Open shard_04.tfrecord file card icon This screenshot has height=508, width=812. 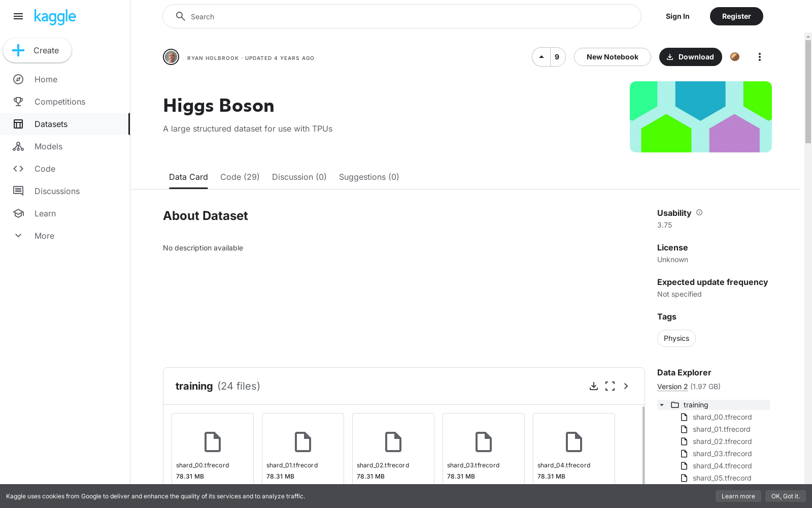(x=574, y=441)
